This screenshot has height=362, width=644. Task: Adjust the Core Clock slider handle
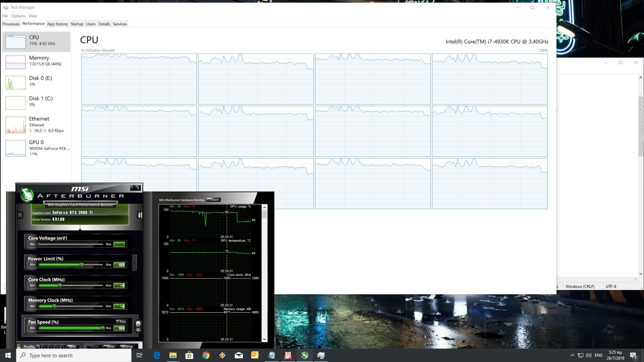60,286
